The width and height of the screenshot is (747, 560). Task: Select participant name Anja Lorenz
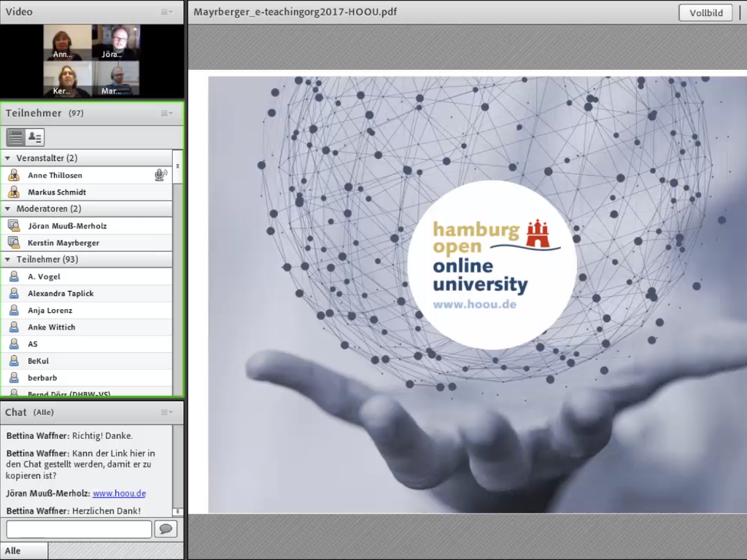point(50,311)
